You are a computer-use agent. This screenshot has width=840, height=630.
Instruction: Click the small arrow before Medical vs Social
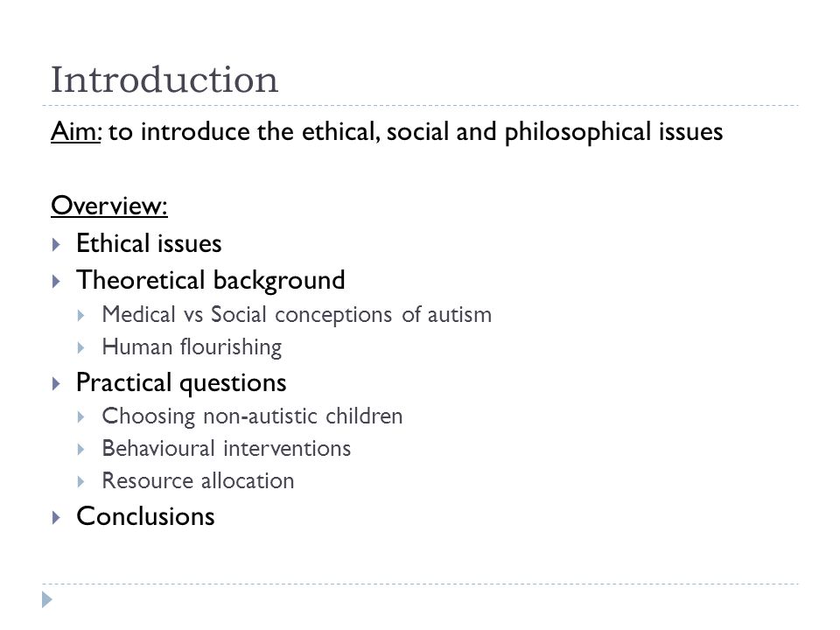coord(80,316)
